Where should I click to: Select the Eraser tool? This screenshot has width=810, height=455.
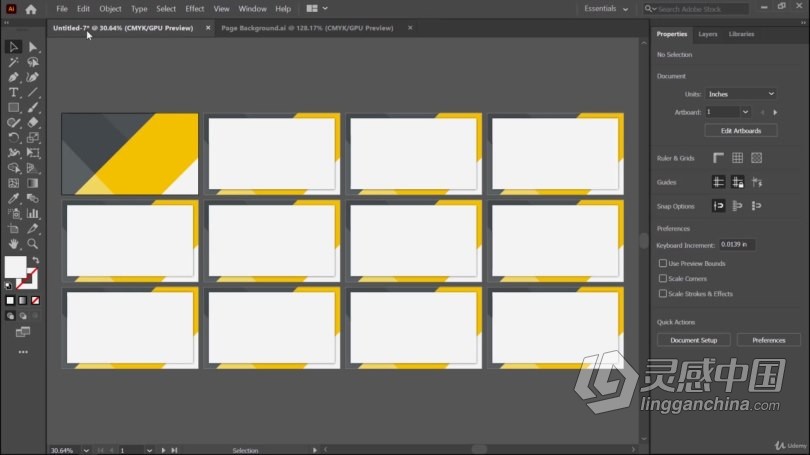(x=33, y=123)
